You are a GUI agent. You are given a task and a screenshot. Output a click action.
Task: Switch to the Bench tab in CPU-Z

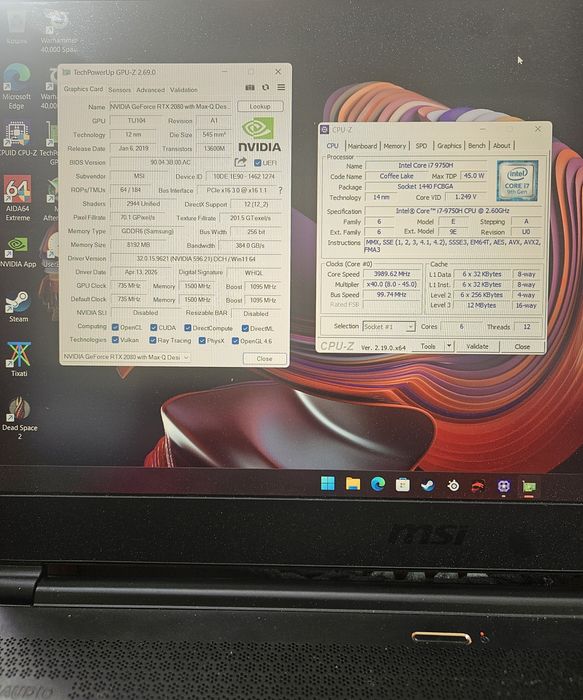pyautogui.click(x=477, y=146)
